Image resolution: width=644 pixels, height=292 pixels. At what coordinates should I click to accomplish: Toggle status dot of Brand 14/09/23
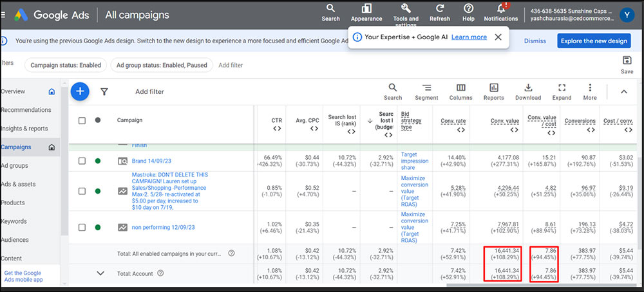(98, 161)
